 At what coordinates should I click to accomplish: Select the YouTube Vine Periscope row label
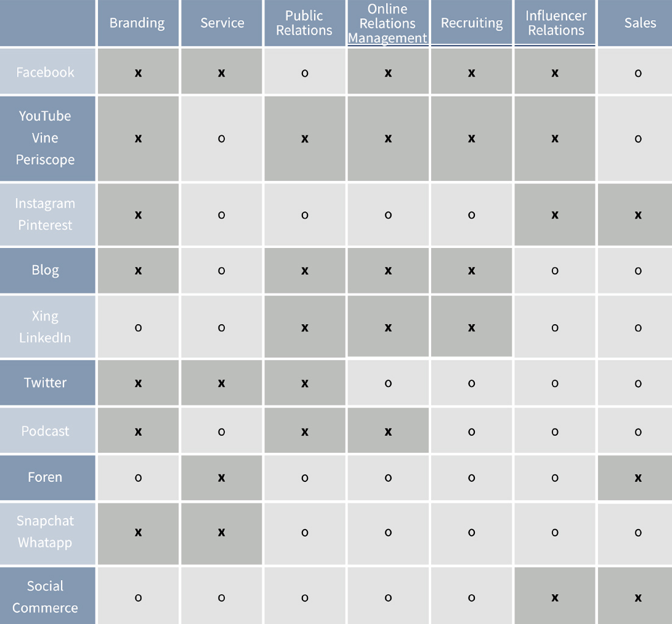click(46, 138)
